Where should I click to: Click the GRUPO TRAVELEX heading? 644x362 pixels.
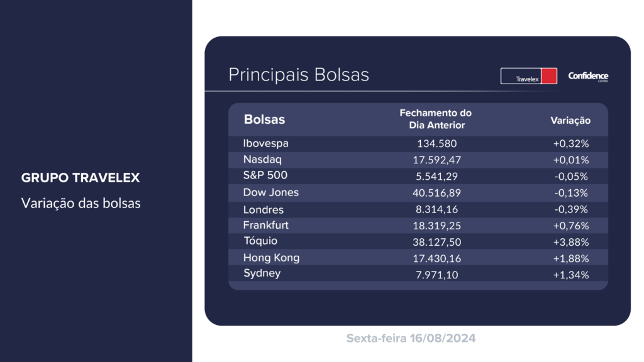click(80, 178)
